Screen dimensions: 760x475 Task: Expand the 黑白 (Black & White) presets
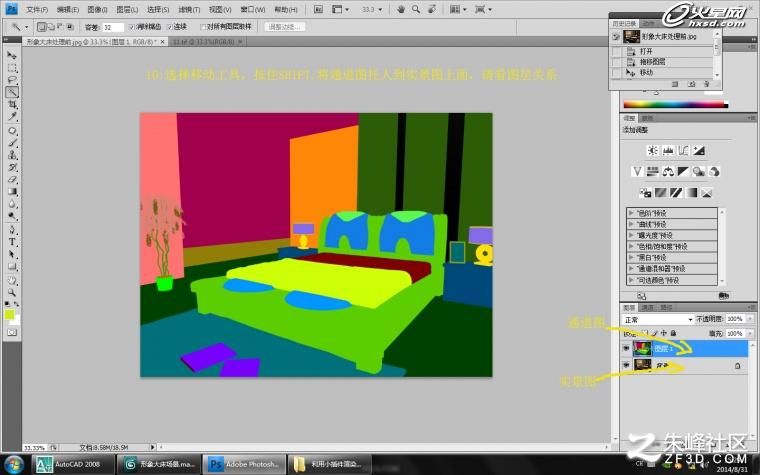631,258
